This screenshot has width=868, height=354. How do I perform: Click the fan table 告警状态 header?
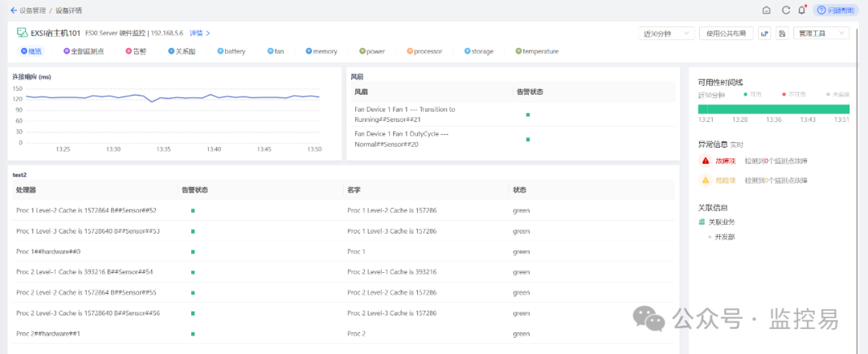pos(529,92)
